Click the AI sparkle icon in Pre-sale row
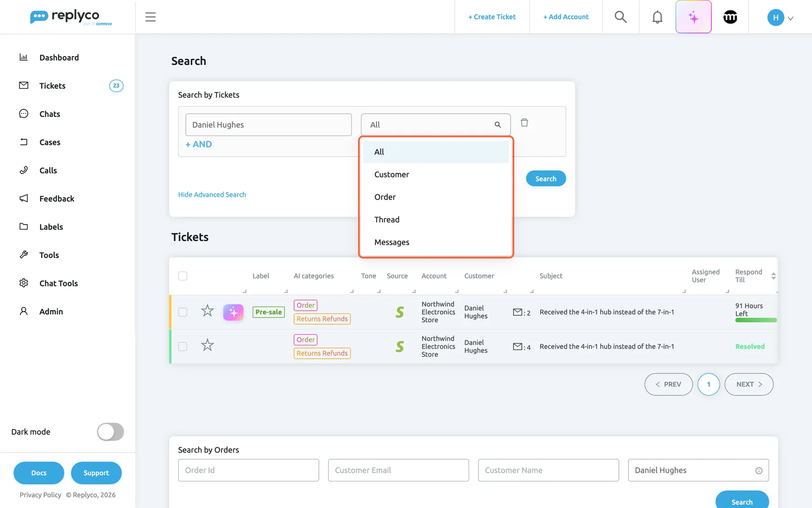The image size is (812, 508). [x=233, y=312]
